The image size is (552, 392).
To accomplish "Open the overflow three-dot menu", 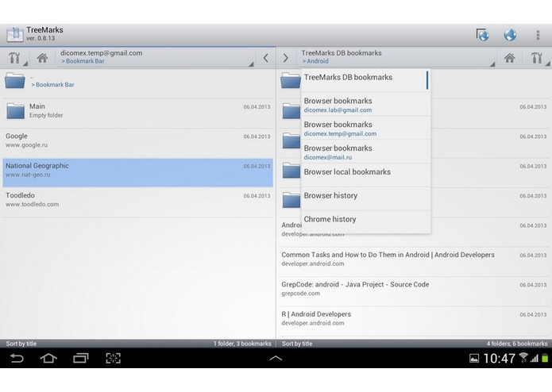I will 538,35.
